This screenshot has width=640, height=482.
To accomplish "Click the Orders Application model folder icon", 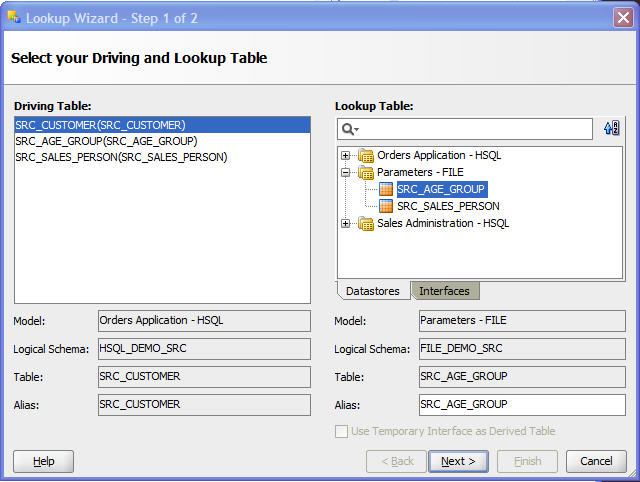I will (x=366, y=155).
